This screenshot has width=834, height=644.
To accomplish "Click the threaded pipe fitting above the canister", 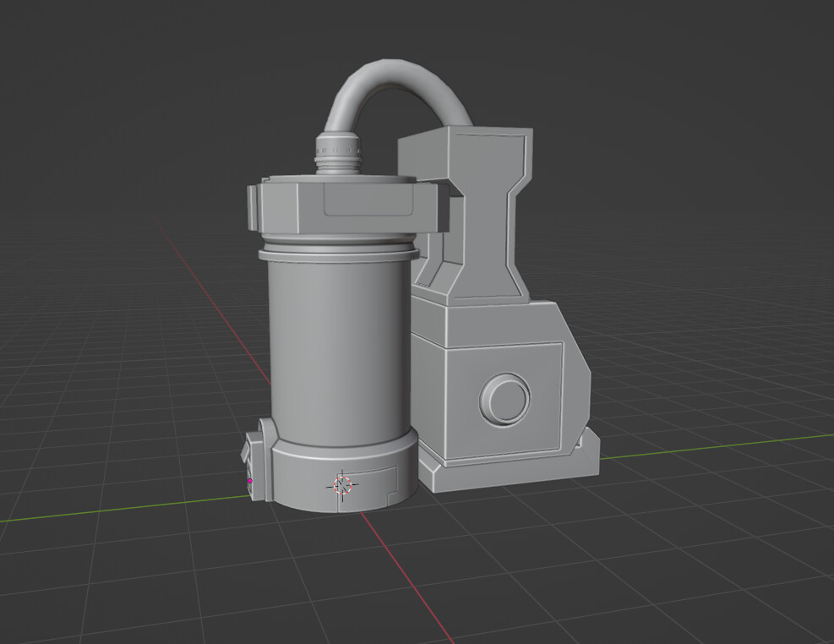I will coord(338,152).
